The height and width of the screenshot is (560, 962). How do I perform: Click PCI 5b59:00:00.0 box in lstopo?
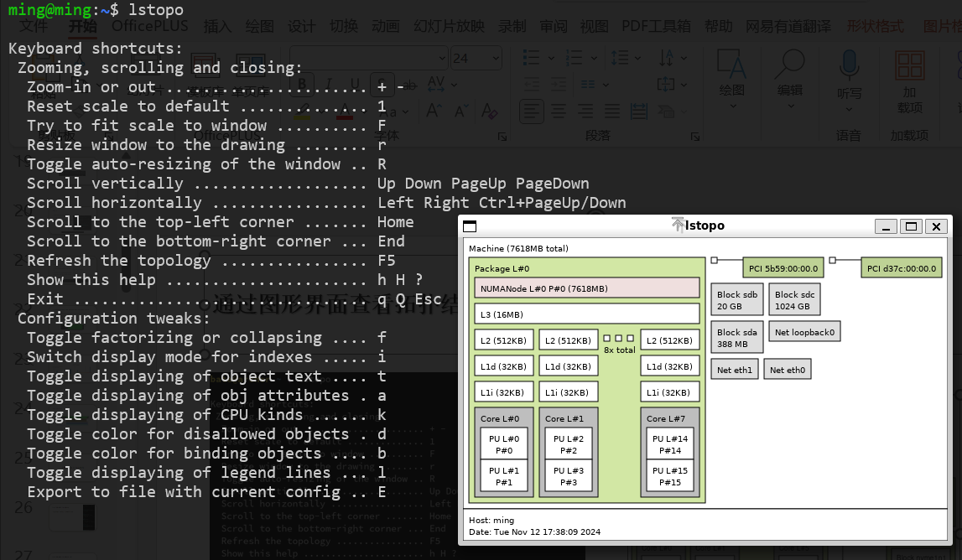[x=783, y=268]
